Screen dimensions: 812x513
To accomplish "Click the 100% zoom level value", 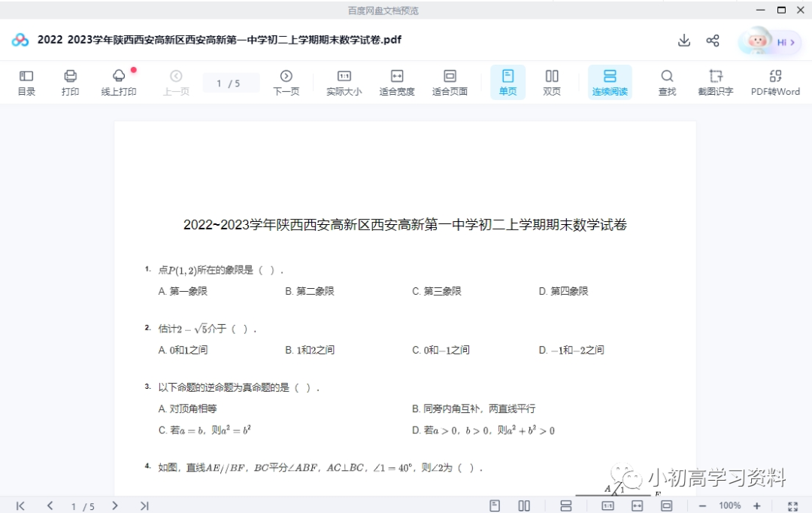I will pyautogui.click(x=729, y=505).
